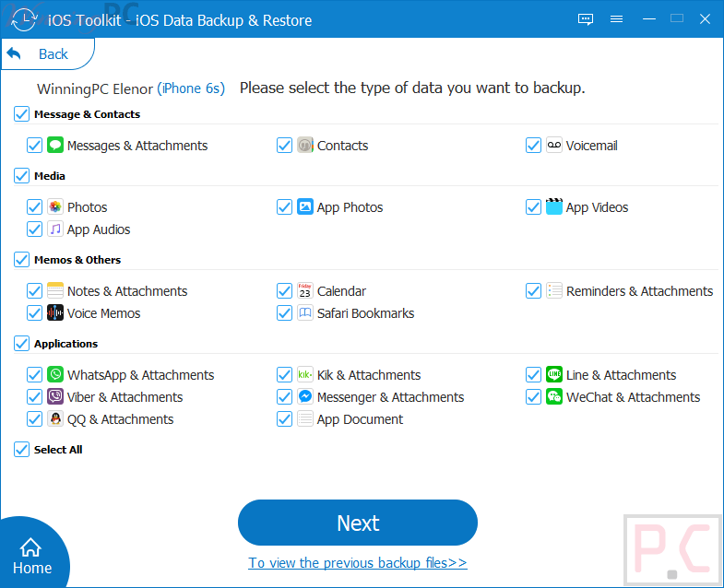Viewport: 724px width, 588px height.
Task: Click the 'WinningPC Elenor' device name text
Action: pyautogui.click(x=95, y=88)
